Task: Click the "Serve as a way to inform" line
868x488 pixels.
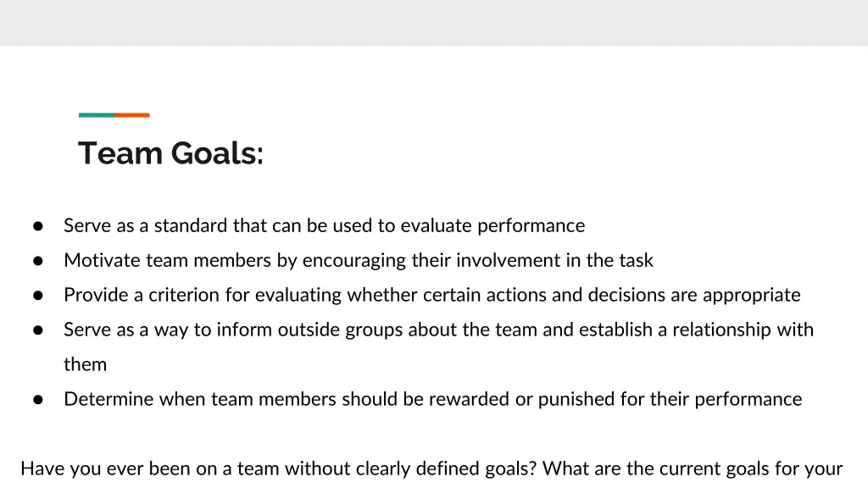Action: [x=438, y=330]
